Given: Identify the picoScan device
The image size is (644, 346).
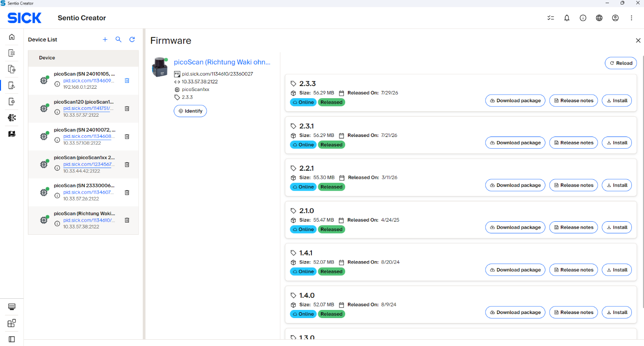Looking at the screenshot, I should pyautogui.click(x=190, y=111).
